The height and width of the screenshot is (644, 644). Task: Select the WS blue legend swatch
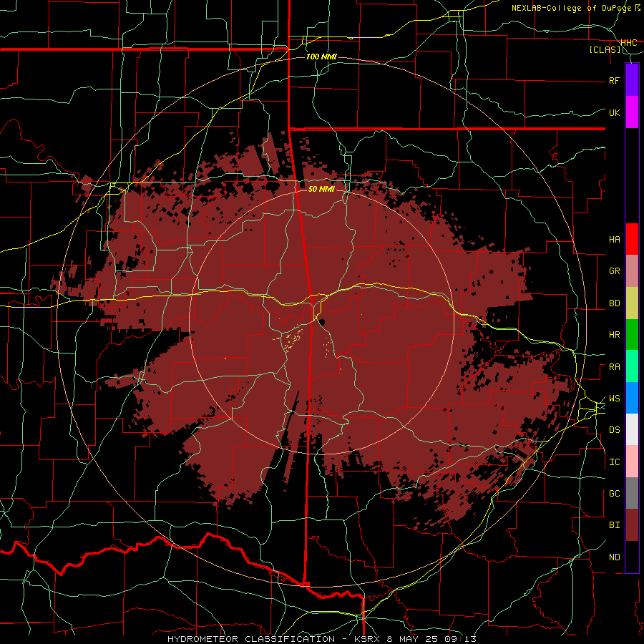[632, 398]
